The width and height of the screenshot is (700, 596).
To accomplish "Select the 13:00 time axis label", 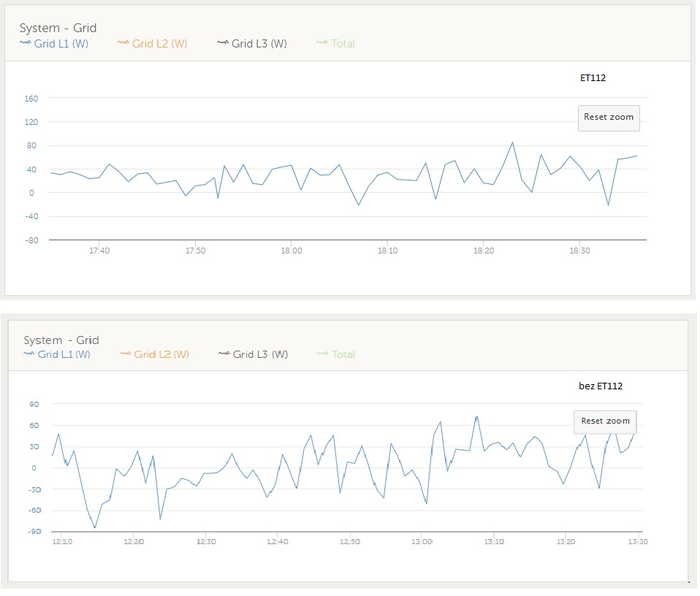I will pos(422,541).
